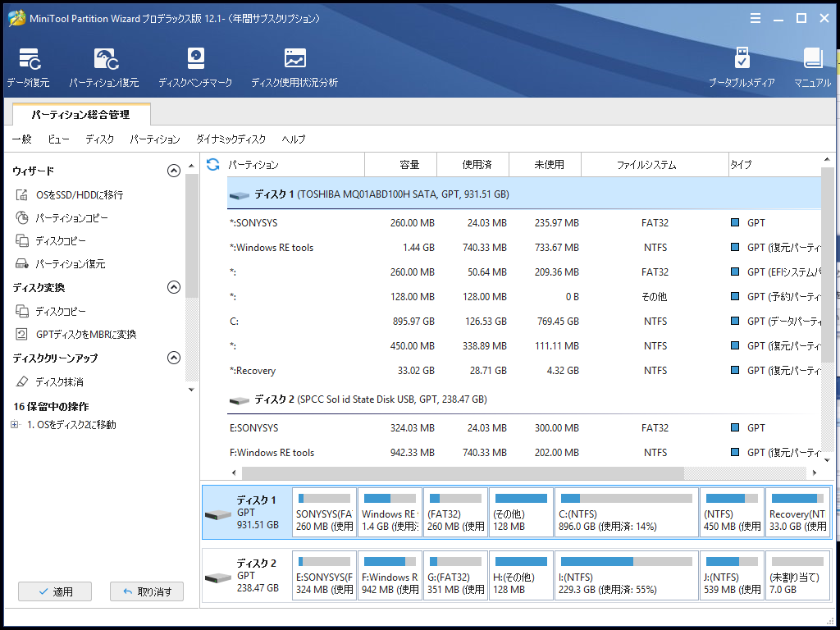Select the C:(NTFS) 896.0 GB block on Disk 1
The width and height of the screenshot is (840, 630).
[627, 513]
